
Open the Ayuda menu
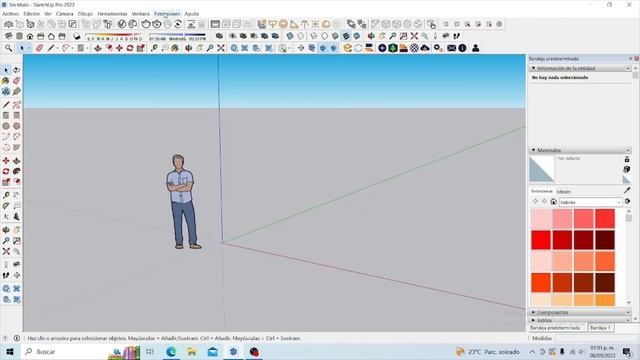tap(191, 14)
